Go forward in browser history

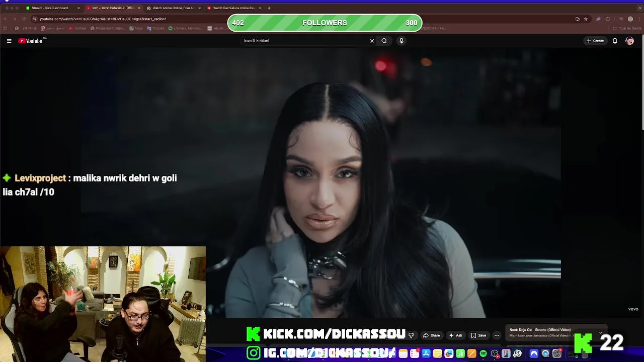point(15,19)
